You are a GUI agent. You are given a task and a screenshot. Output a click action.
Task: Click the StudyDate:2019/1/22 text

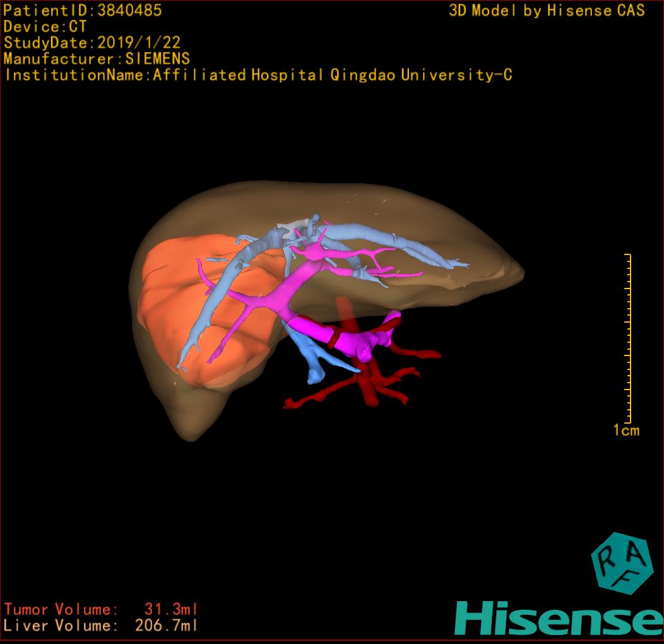[92, 42]
